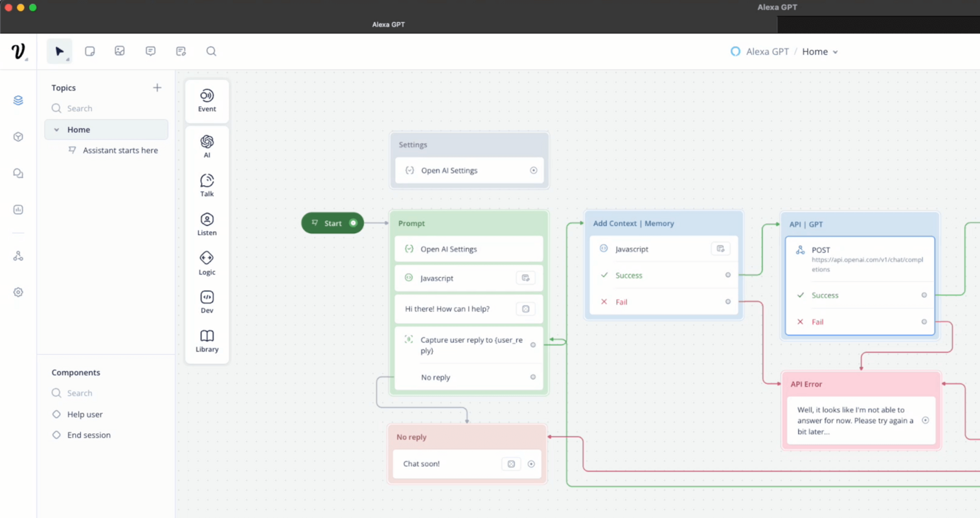The height and width of the screenshot is (518, 980).
Task: Select the Logic block in the palette
Action: pos(207,262)
